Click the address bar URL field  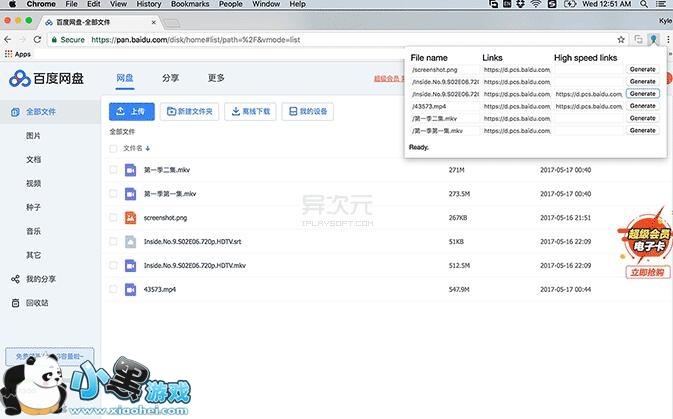tap(300, 39)
